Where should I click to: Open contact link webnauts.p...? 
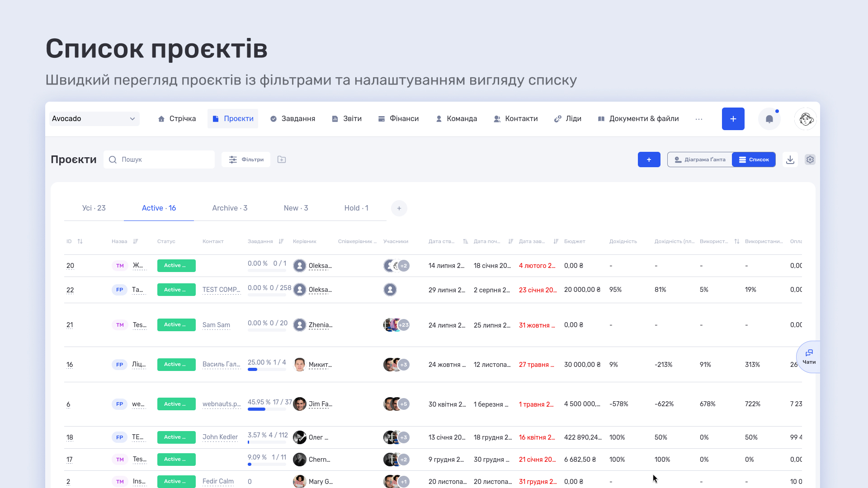(x=222, y=404)
